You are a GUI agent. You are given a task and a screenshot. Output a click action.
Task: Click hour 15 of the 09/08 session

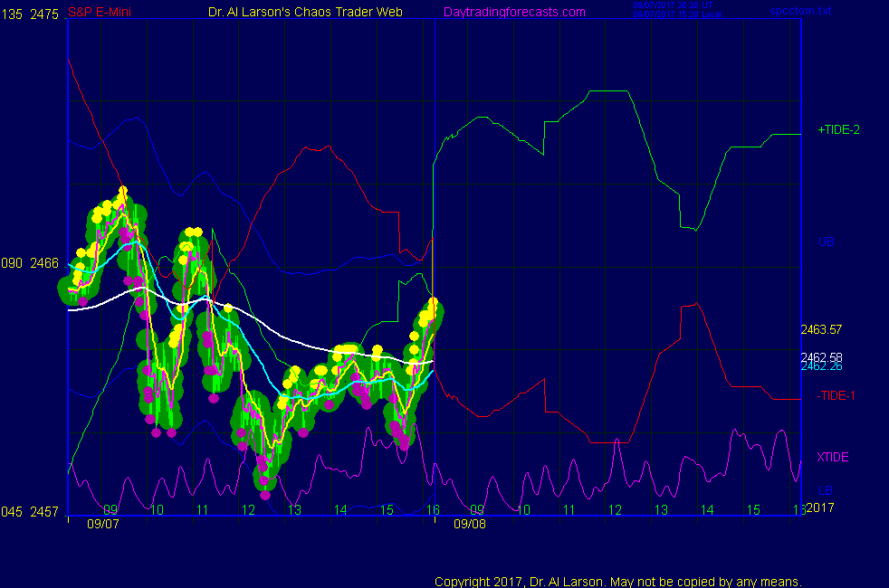[753, 510]
